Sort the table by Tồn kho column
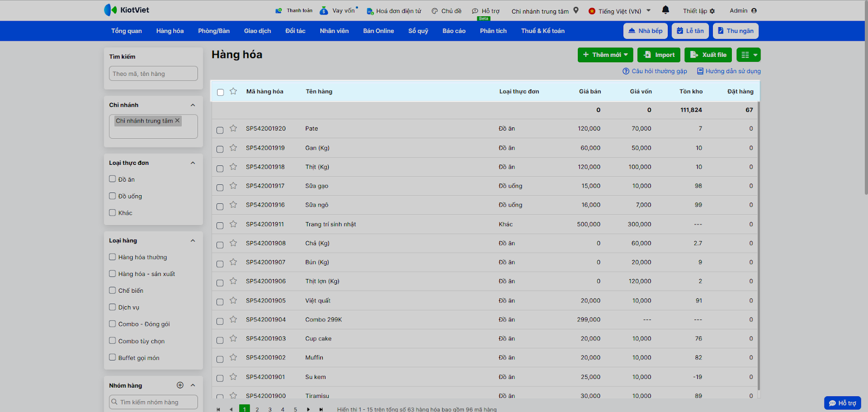Viewport: 868px width, 412px height. [x=691, y=92]
